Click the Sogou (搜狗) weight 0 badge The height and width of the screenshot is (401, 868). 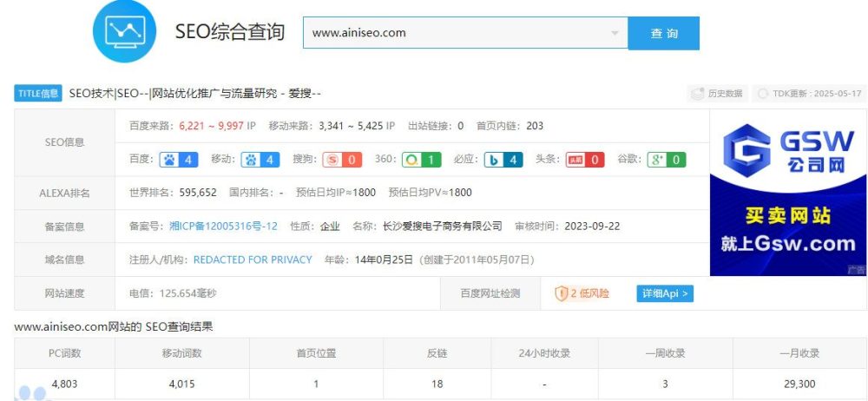[x=342, y=160]
